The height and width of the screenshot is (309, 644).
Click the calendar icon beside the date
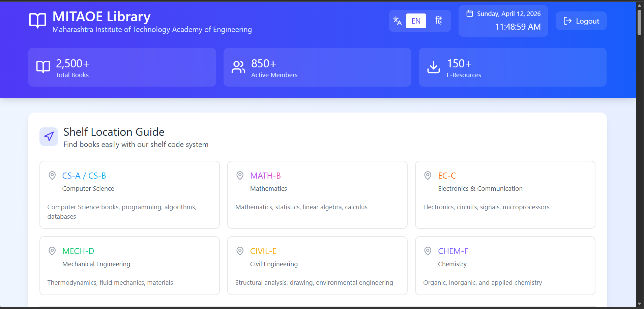[469, 13]
